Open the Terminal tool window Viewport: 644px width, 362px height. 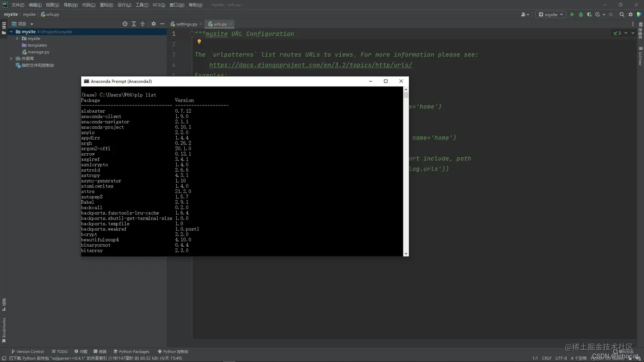(x=100, y=351)
